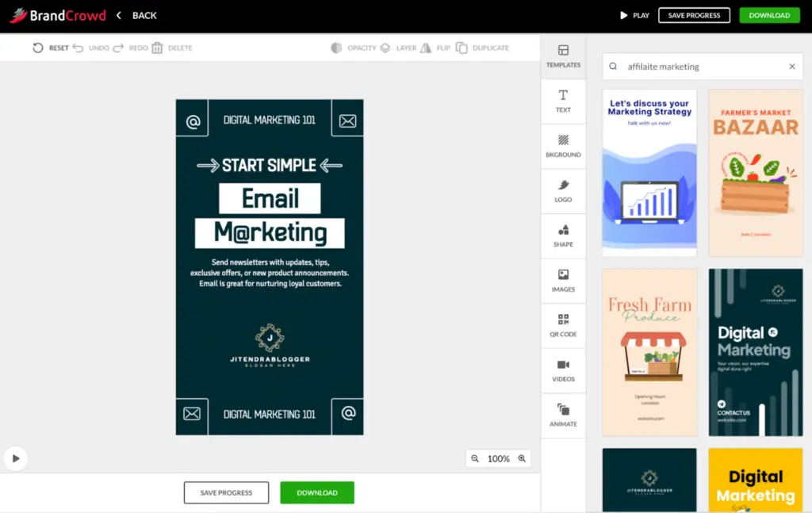Select the Images tool

[563, 281]
